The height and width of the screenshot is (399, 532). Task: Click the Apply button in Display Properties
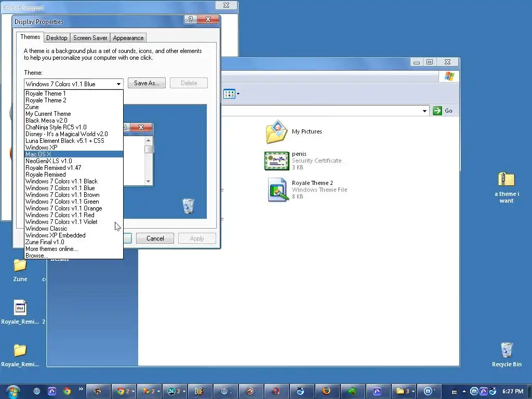(x=197, y=238)
